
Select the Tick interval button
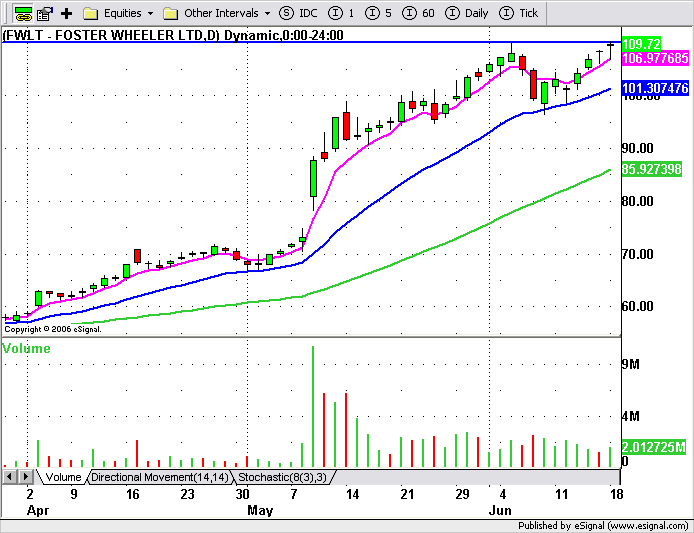pos(518,13)
